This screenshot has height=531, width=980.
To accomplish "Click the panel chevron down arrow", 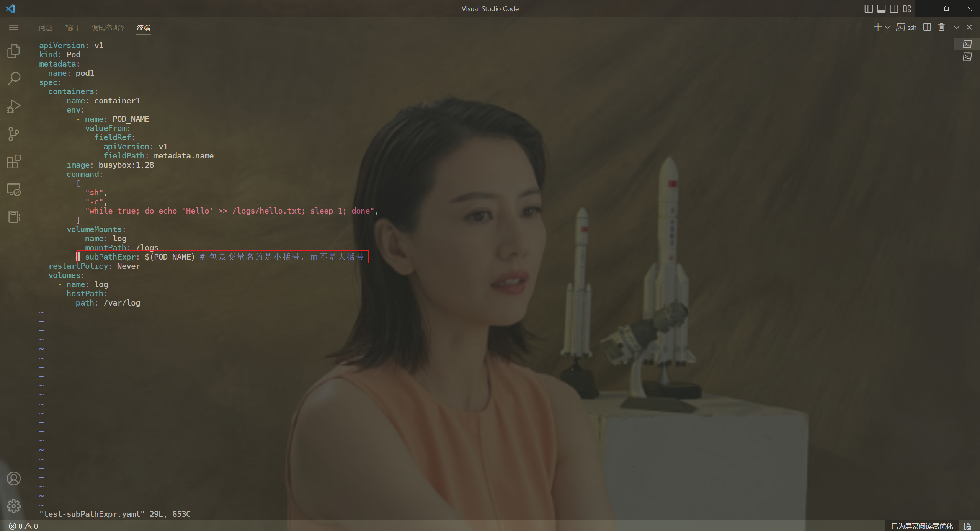I will pyautogui.click(x=956, y=27).
